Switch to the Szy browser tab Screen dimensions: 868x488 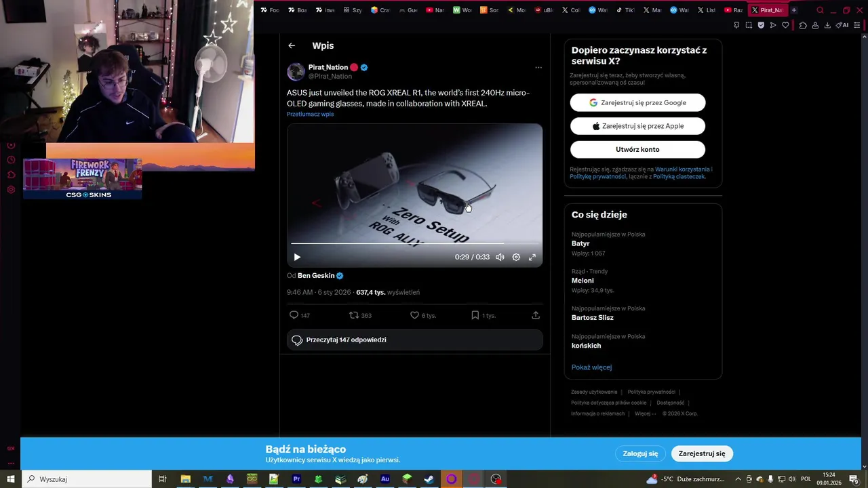click(x=353, y=10)
